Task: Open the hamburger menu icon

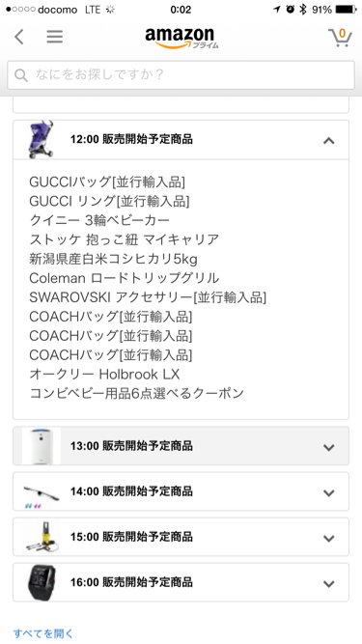Action: (55, 37)
